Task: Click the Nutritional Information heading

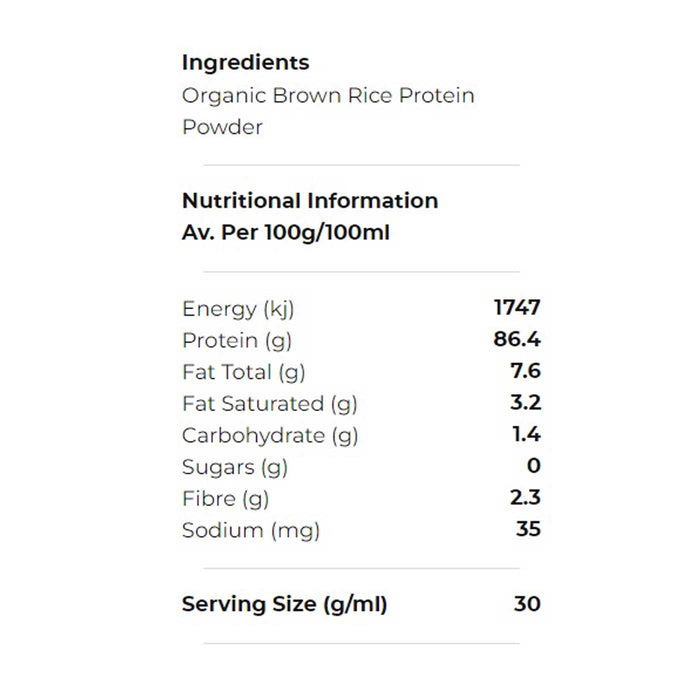Action: (x=310, y=200)
